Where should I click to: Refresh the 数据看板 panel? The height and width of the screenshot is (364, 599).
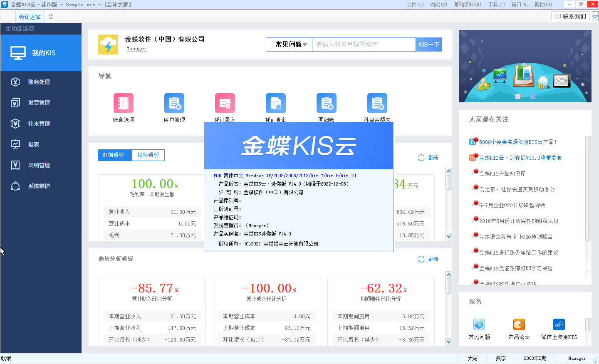pyautogui.click(x=428, y=158)
